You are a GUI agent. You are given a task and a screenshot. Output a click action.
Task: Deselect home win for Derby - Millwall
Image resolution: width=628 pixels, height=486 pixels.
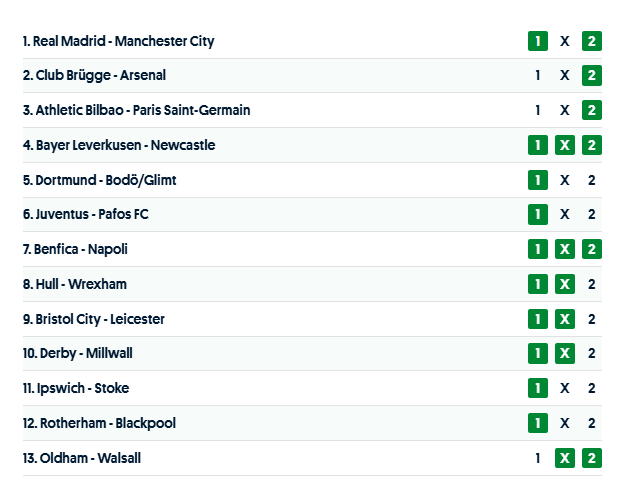(538, 353)
